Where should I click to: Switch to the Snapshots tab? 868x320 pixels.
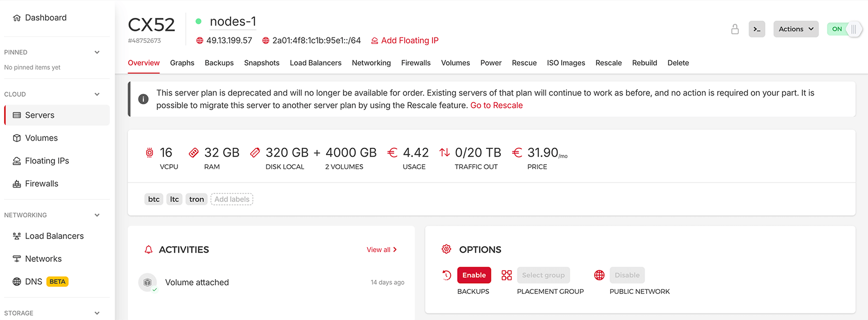pos(261,63)
